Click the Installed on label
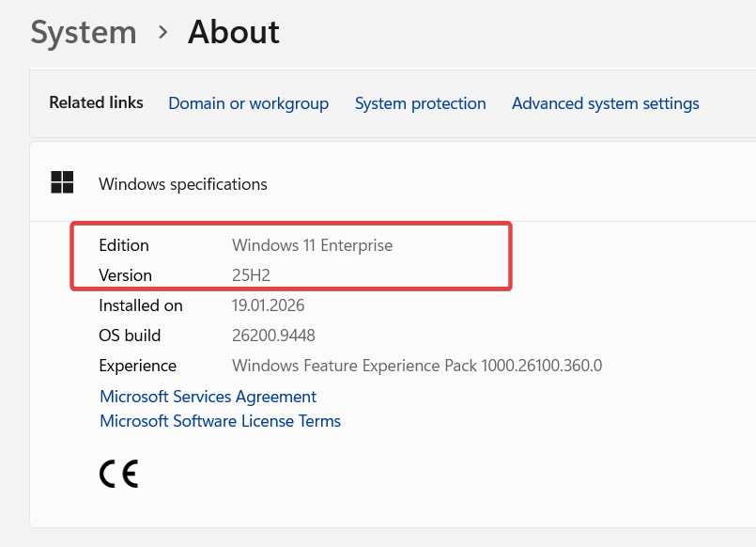The width and height of the screenshot is (756, 547). click(141, 305)
